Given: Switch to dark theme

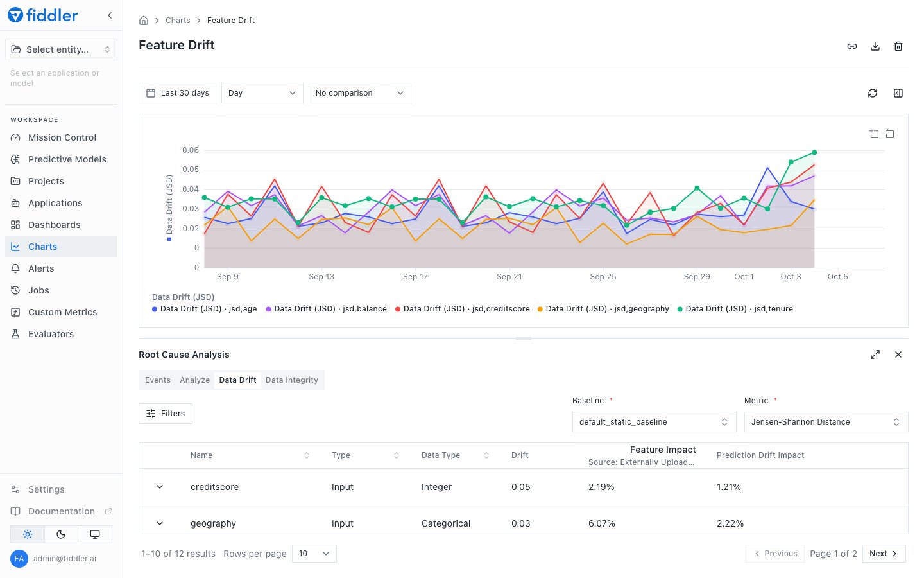Looking at the screenshot, I should click(61, 534).
